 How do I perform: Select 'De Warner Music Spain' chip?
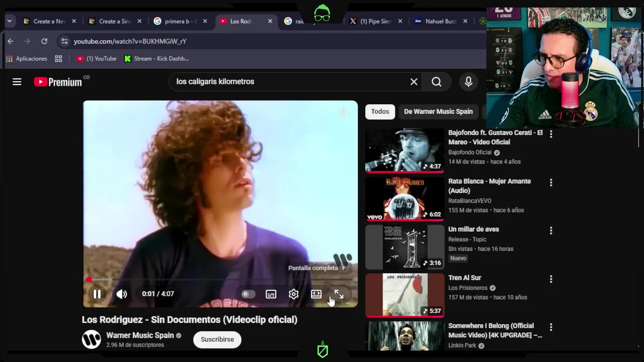(x=438, y=112)
